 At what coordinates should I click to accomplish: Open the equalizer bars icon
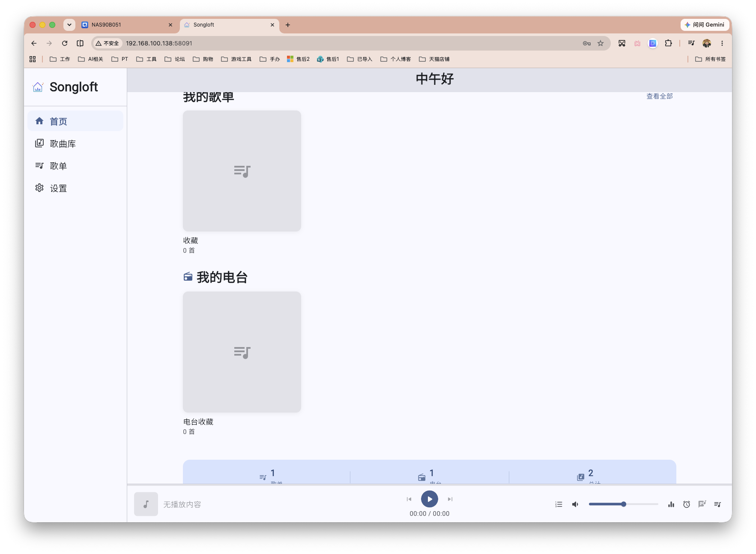tap(671, 504)
